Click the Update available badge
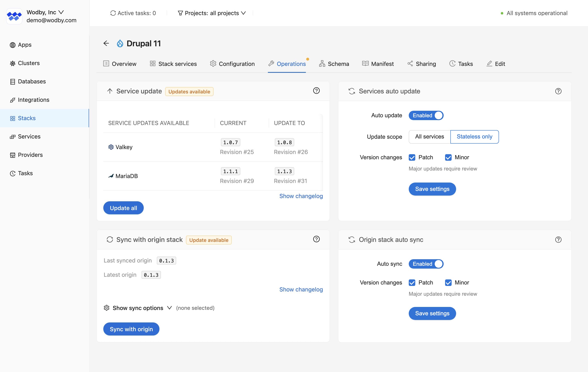588x372 pixels. pyautogui.click(x=209, y=240)
